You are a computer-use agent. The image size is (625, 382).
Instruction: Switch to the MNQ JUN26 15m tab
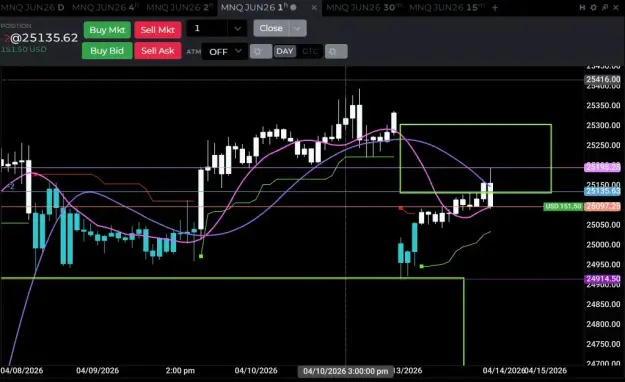(x=447, y=8)
